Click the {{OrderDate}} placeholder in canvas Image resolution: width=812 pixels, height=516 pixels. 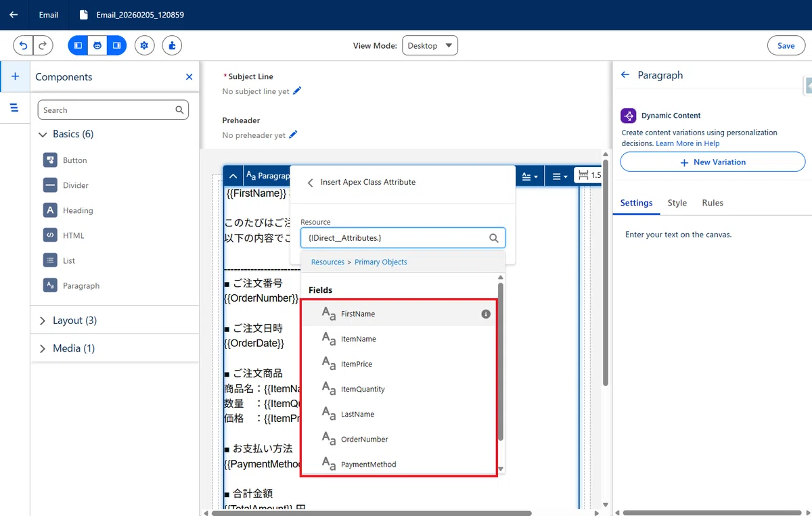click(254, 343)
